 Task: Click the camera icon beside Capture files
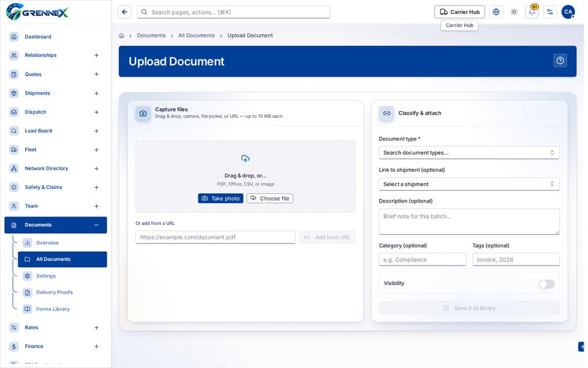[143, 113]
